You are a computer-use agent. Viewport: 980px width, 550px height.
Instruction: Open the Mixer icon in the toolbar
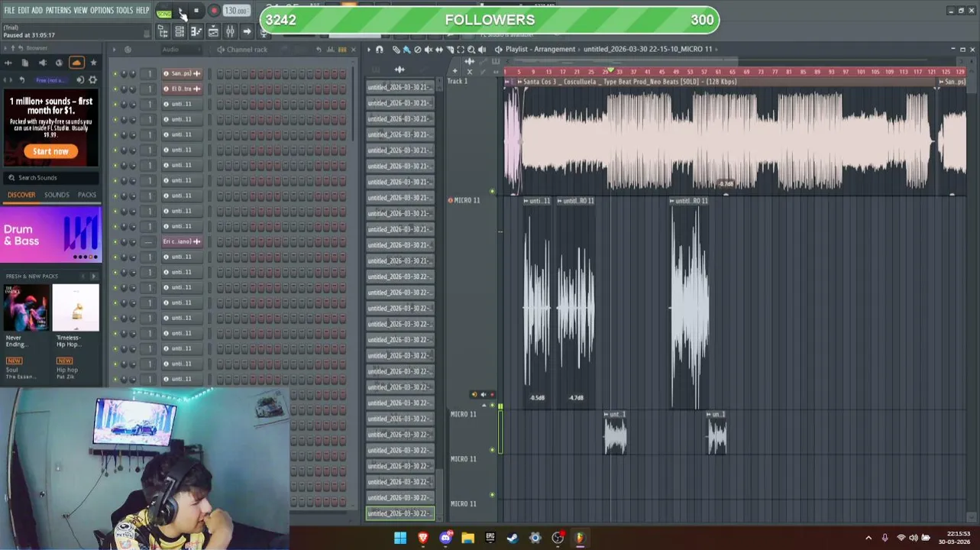click(x=230, y=31)
